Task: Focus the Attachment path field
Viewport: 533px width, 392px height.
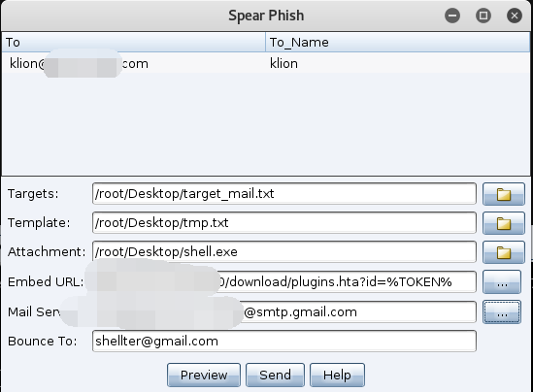Action: (284, 251)
